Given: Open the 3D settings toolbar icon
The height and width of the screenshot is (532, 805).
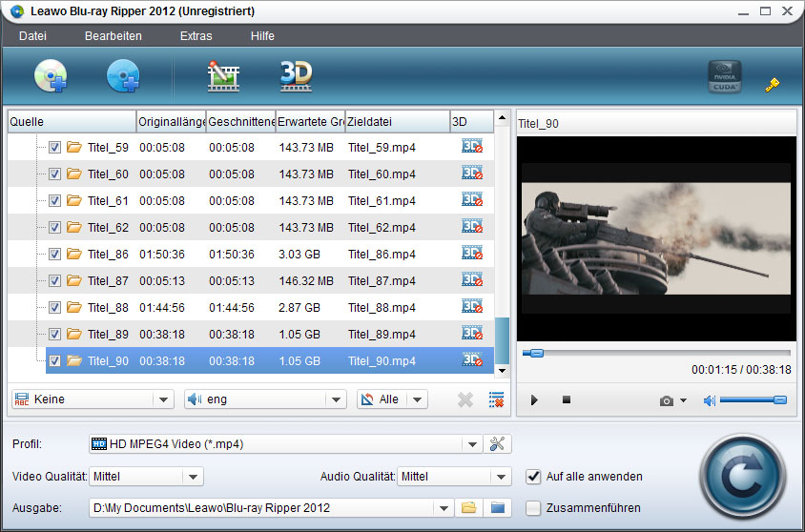Looking at the screenshot, I should tap(296, 75).
